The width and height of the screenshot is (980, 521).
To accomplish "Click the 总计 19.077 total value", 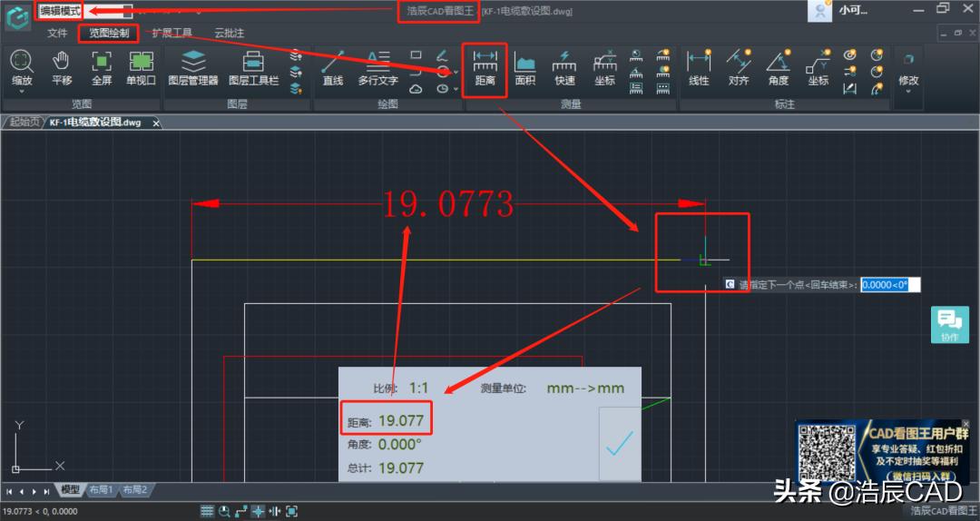I will 401,467.
